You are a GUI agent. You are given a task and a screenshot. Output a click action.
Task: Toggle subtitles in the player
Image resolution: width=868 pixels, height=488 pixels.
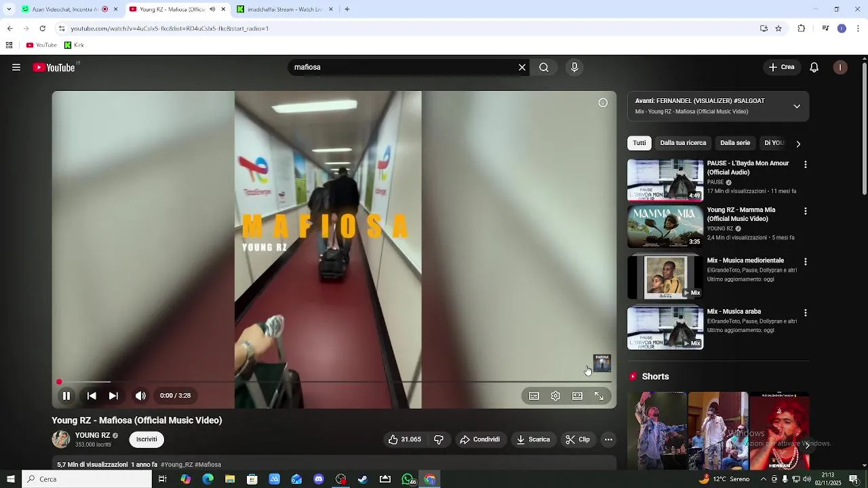534,396
